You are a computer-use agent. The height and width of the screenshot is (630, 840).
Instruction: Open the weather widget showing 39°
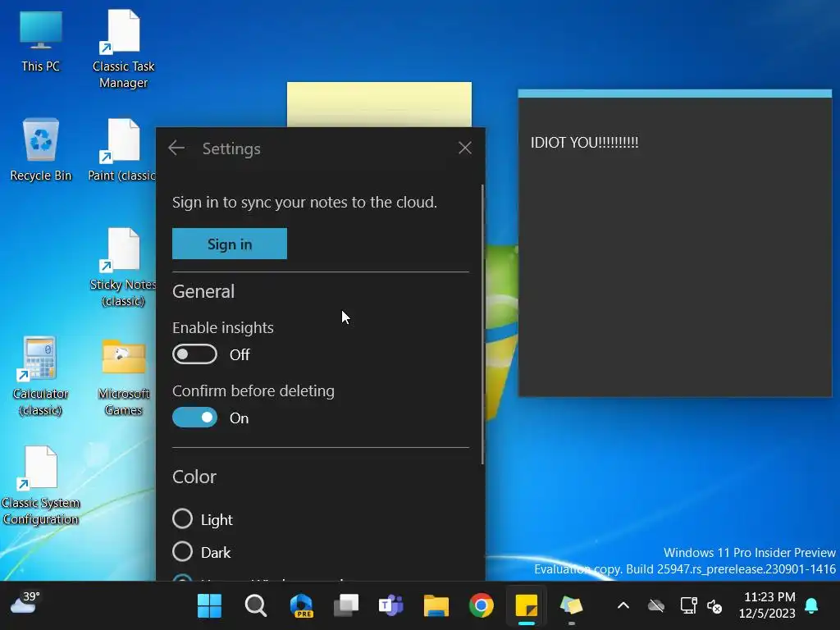tap(25, 603)
